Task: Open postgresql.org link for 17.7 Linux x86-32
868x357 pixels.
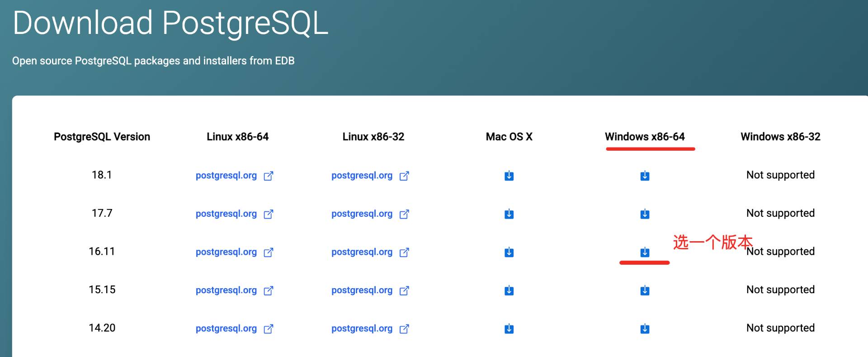Action: point(362,214)
